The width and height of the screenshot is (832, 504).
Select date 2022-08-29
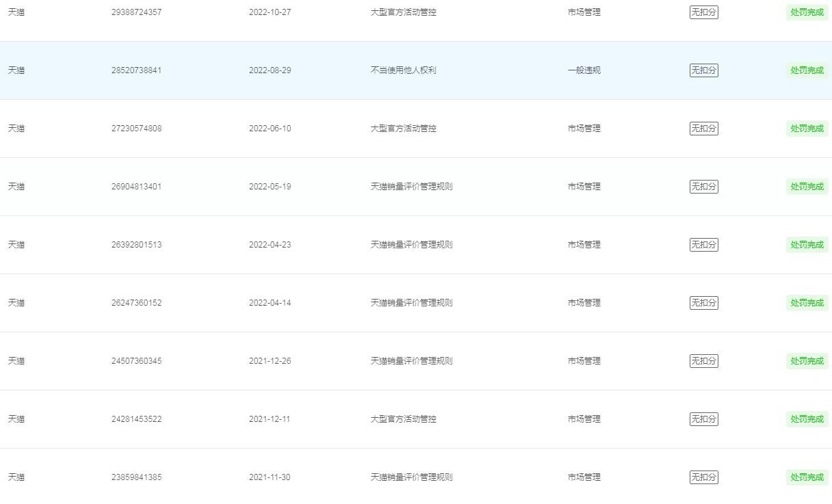click(x=270, y=70)
